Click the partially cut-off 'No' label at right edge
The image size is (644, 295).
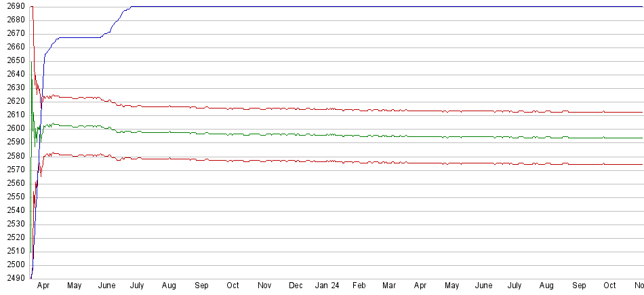click(638, 286)
